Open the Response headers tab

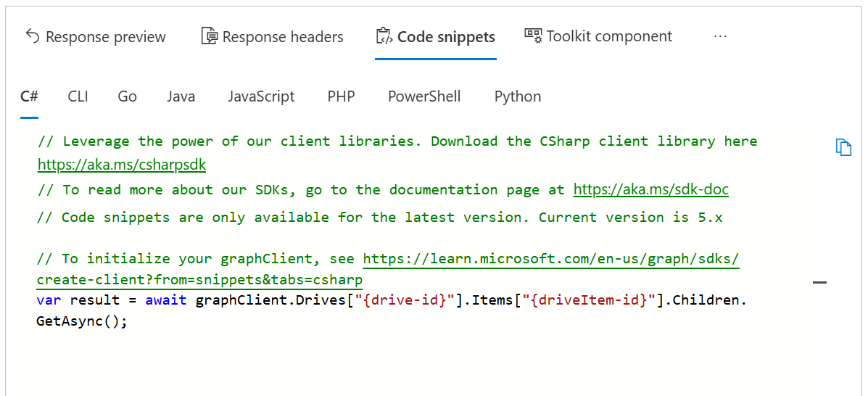(x=283, y=37)
